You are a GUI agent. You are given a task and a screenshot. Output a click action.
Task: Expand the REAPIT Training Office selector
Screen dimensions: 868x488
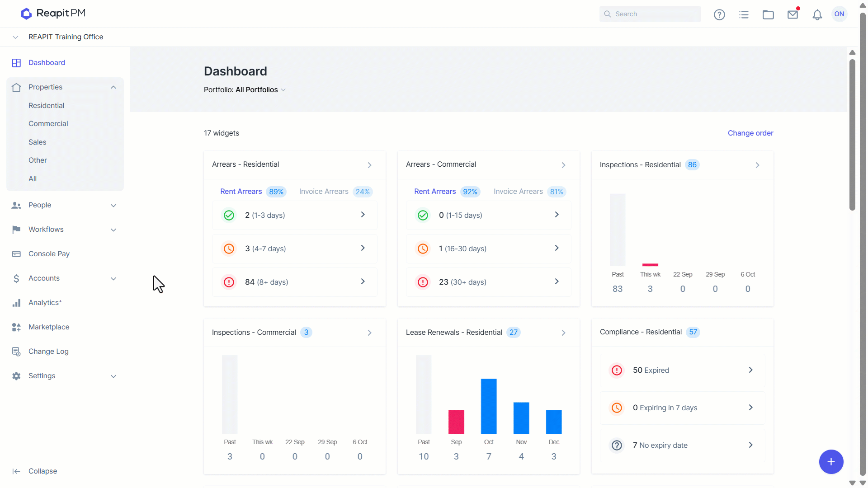pyautogui.click(x=15, y=37)
